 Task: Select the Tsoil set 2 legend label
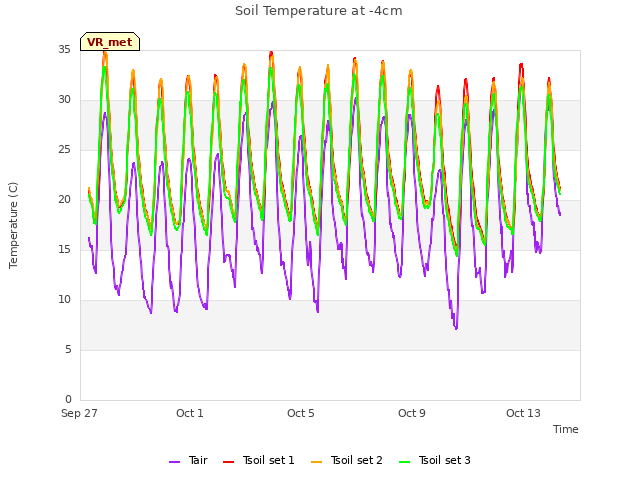pos(357,460)
